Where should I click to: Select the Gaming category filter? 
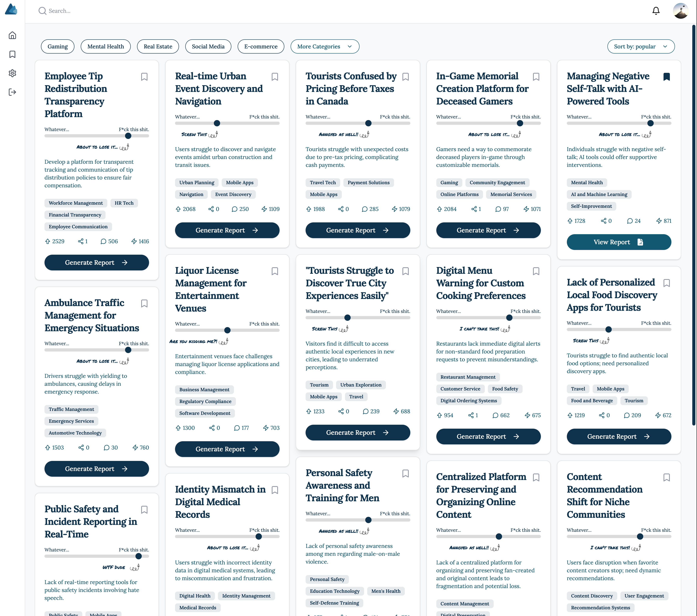(57, 46)
